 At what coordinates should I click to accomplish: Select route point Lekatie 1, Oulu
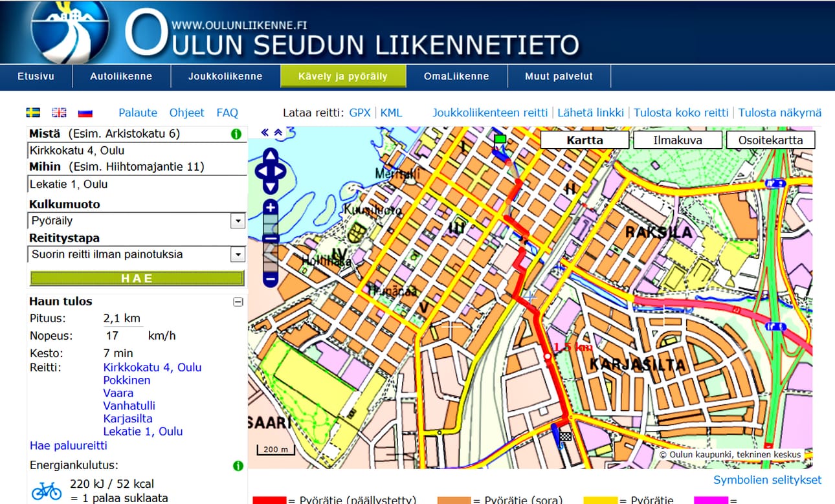click(x=143, y=432)
